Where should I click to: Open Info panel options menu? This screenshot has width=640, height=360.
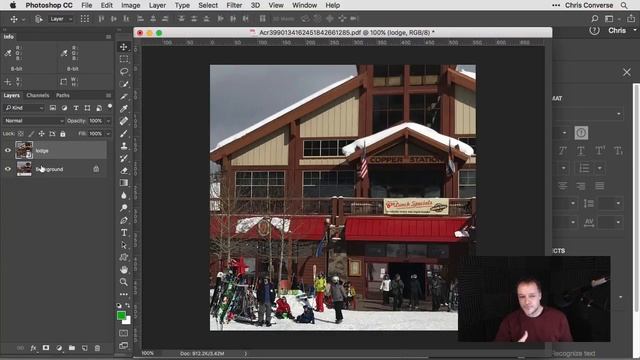[x=108, y=37]
